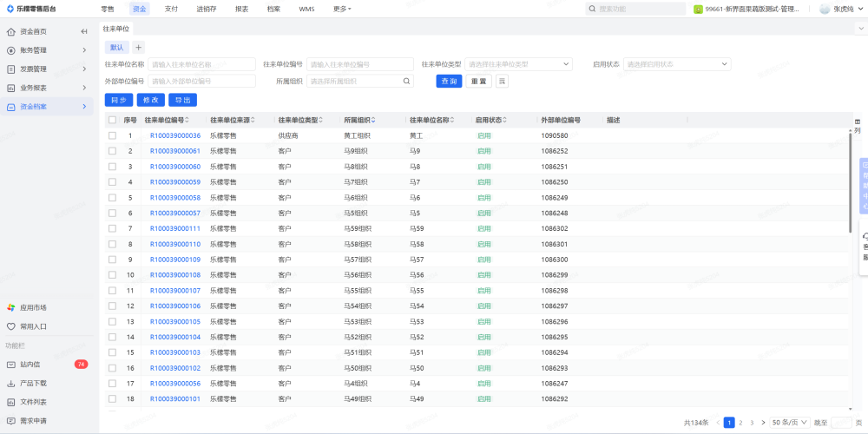Click the plus icon beside 默认 tab
868x434 pixels.
[138, 47]
